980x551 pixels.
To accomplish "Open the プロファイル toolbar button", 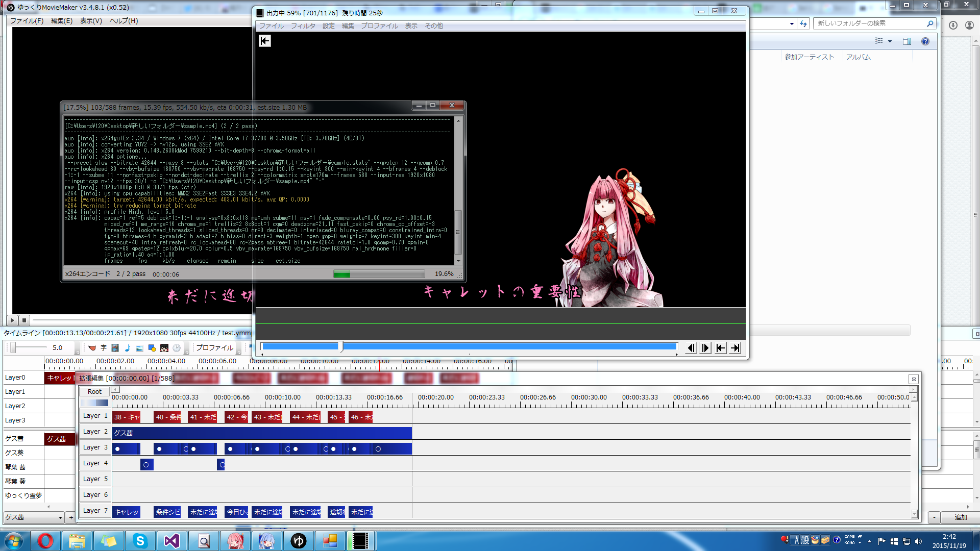I will pyautogui.click(x=214, y=348).
